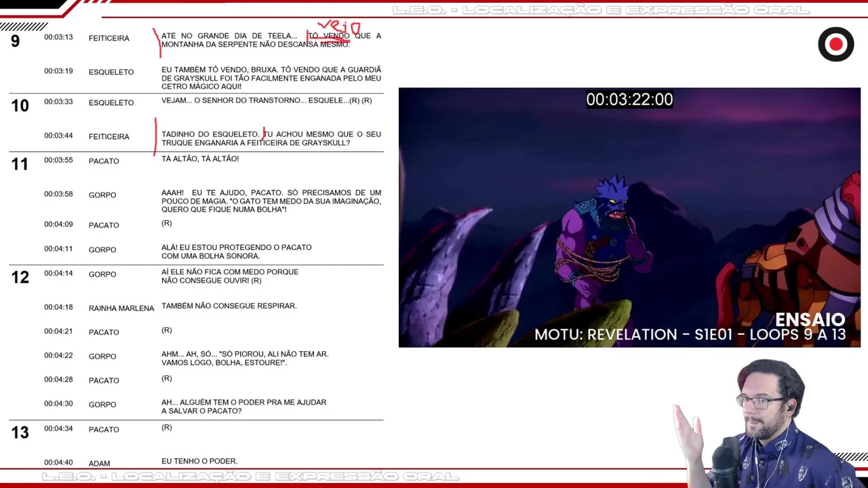Click the line 'TAMBÉM NÃO CONSEGUE RESPIRAR.'
Viewport: 868px width, 488px height.
[x=229, y=306]
